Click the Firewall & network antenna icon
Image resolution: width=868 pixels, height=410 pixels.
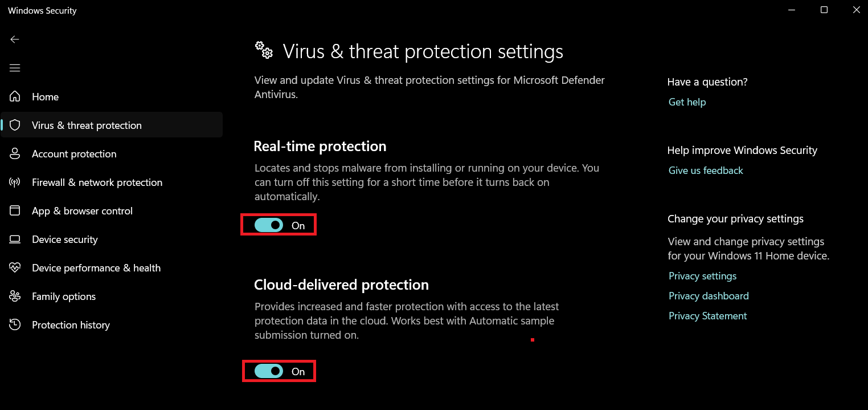click(15, 182)
